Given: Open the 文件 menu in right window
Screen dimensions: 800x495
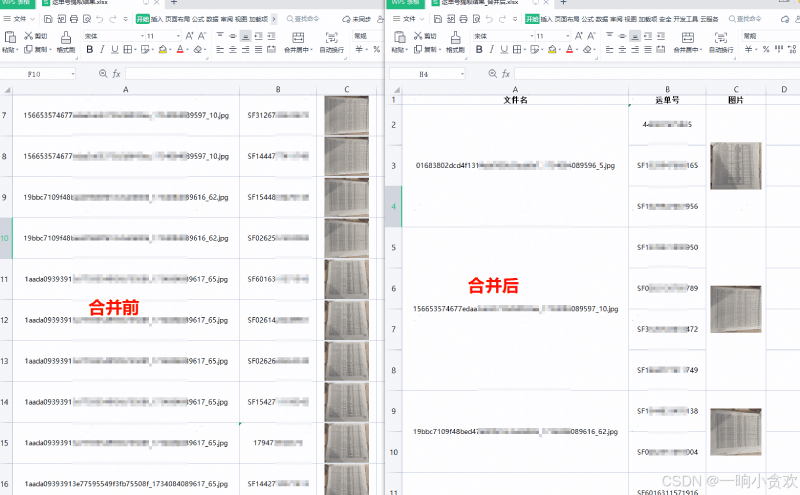Looking at the screenshot, I should pos(410,18).
